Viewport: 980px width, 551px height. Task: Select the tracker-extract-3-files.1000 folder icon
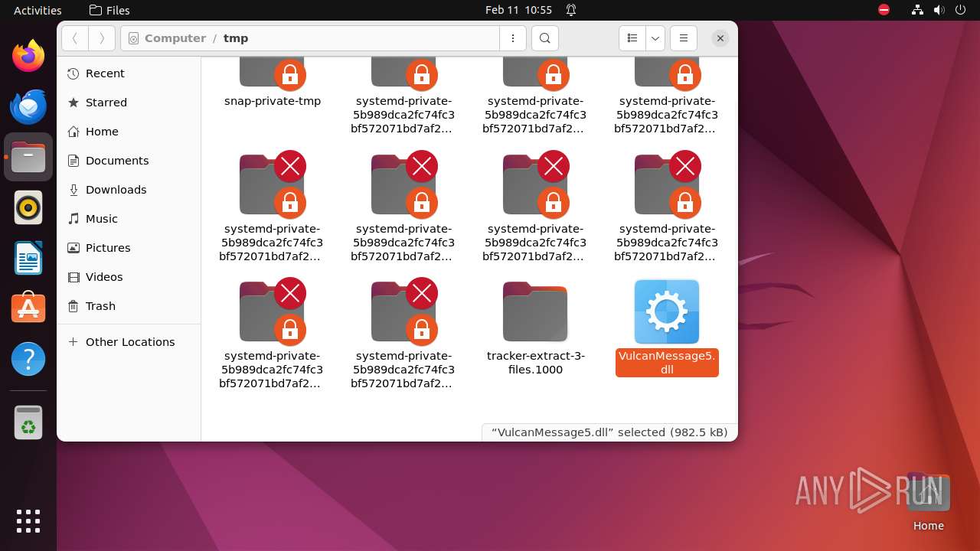pyautogui.click(x=535, y=311)
